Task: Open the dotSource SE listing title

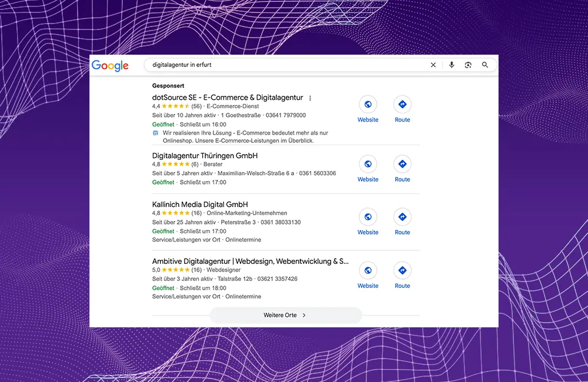Action: [x=228, y=98]
